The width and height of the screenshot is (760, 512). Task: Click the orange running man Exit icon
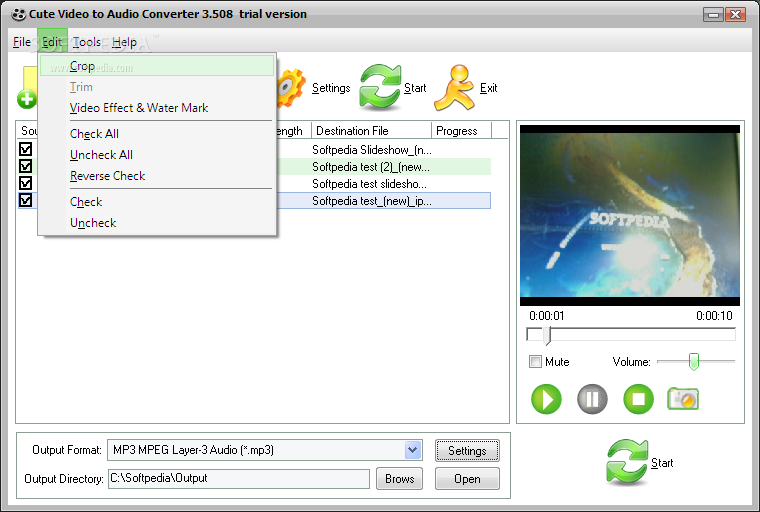(454, 87)
